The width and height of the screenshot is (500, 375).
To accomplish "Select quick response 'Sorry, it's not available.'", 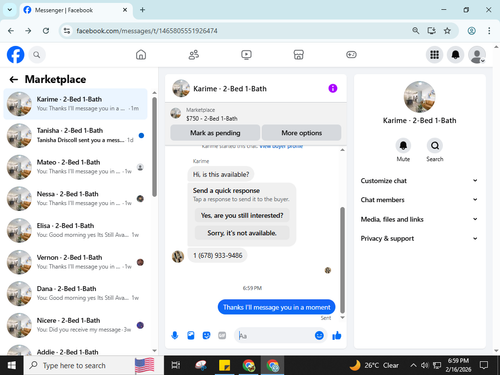I will point(242,233).
